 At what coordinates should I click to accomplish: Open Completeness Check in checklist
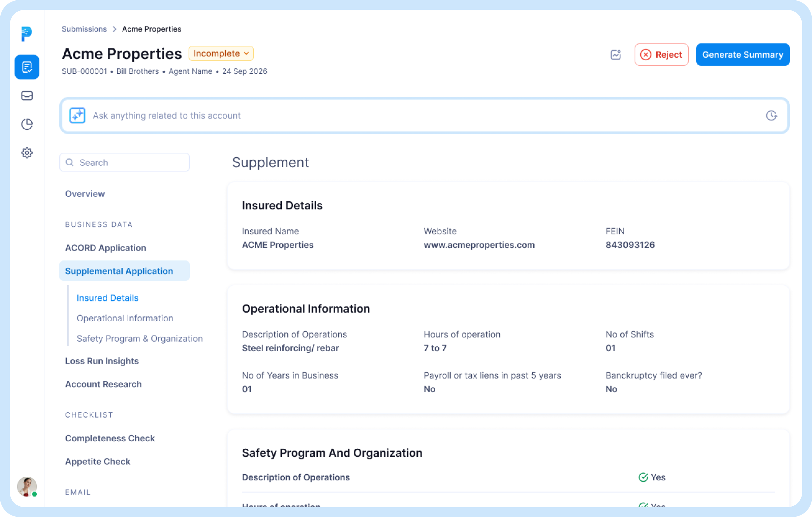110,438
